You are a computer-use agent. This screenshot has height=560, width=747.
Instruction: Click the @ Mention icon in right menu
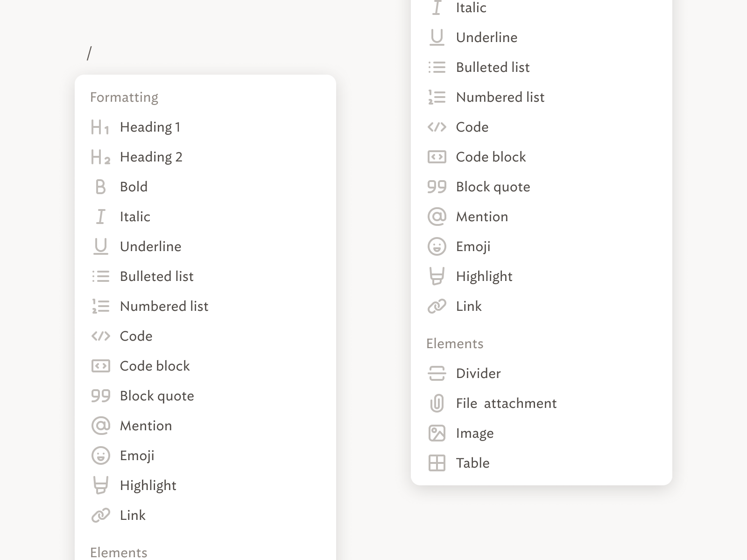(x=437, y=217)
